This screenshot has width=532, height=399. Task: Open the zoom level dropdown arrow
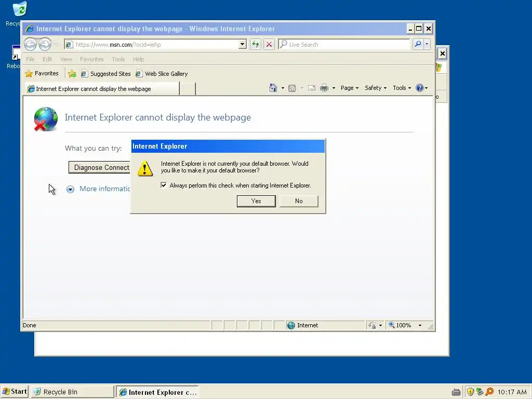point(420,325)
